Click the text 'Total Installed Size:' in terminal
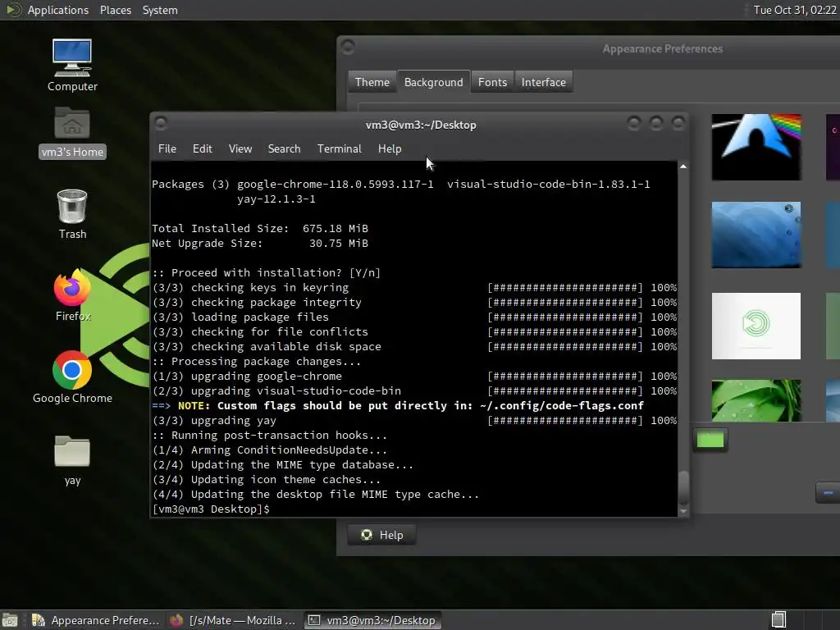Viewport: 840px width, 630px height. click(220, 228)
